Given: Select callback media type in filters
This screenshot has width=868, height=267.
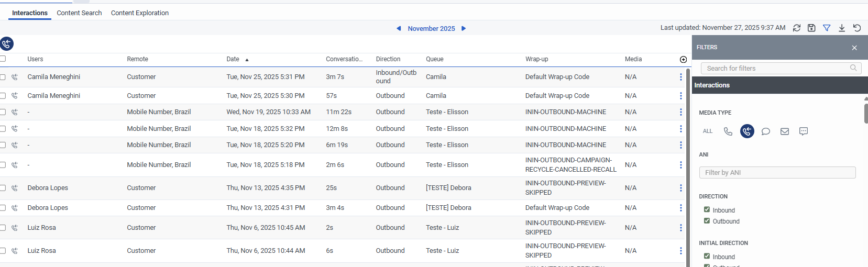Looking at the screenshot, I should (x=747, y=131).
